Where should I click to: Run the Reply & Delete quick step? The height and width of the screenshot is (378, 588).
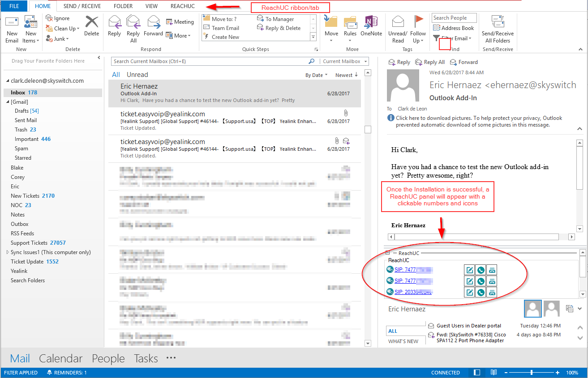279,28
